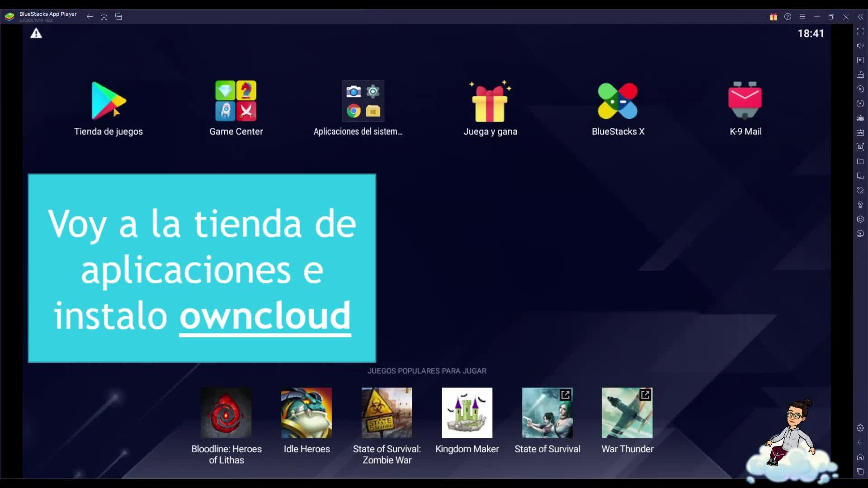Open the War Thunder game thumbnail
Screen dimensions: 868x488
(x=627, y=413)
